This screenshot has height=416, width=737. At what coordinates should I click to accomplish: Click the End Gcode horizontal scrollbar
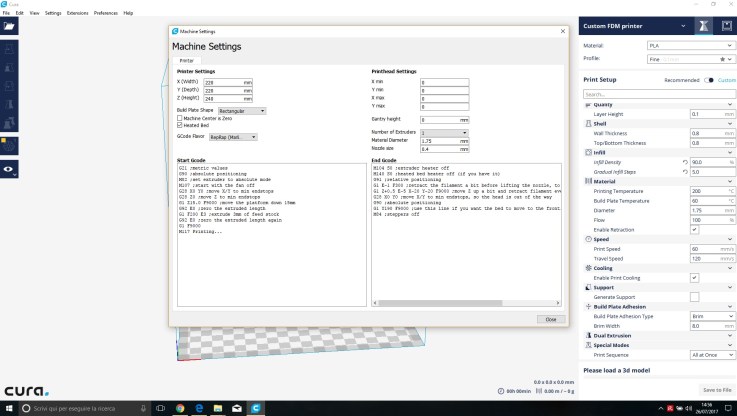(x=439, y=303)
